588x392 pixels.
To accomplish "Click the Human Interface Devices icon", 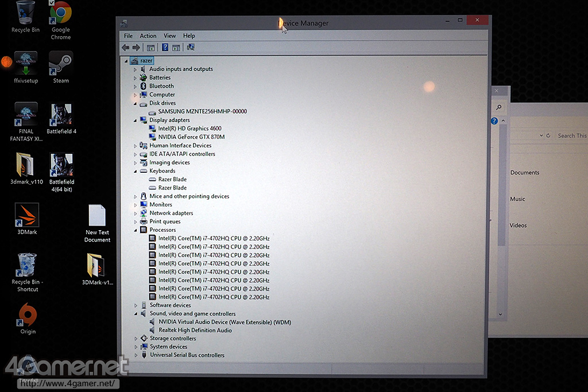I will pyautogui.click(x=143, y=145).
